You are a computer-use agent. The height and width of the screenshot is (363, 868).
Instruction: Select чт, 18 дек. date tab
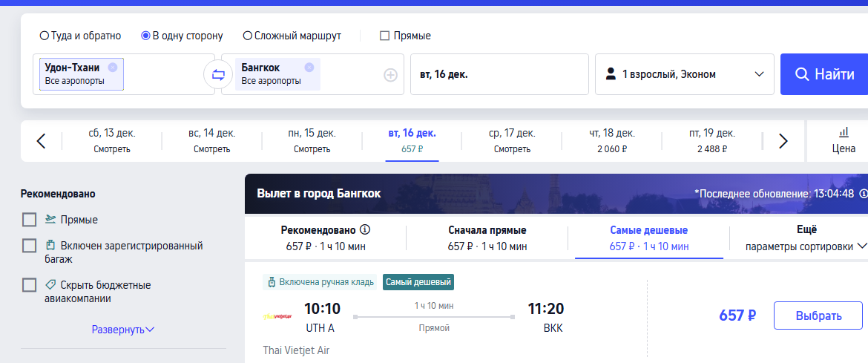(611, 141)
